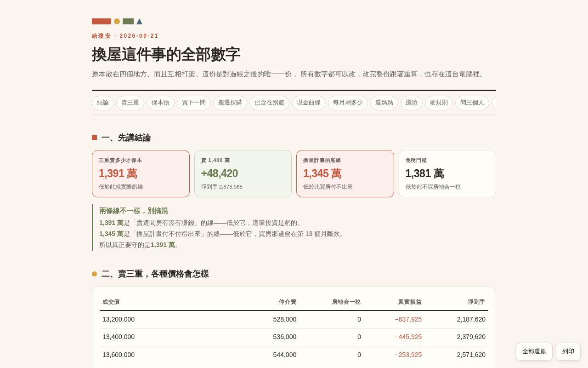Go to the 風險 section chip
The image size is (588, 368).
click(412, 103)
